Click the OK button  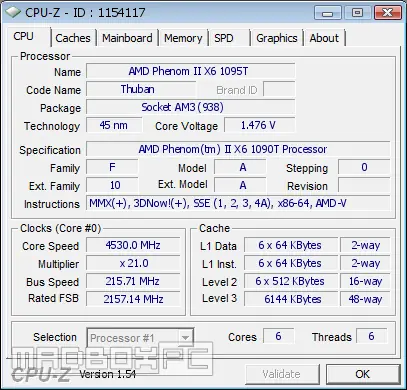(363, 374)
